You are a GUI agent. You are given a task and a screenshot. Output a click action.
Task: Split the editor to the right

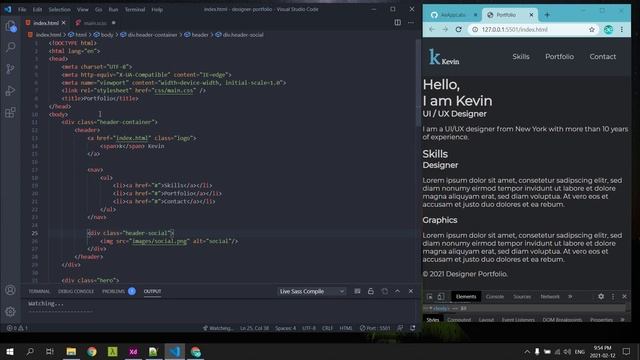pos(398,22)
